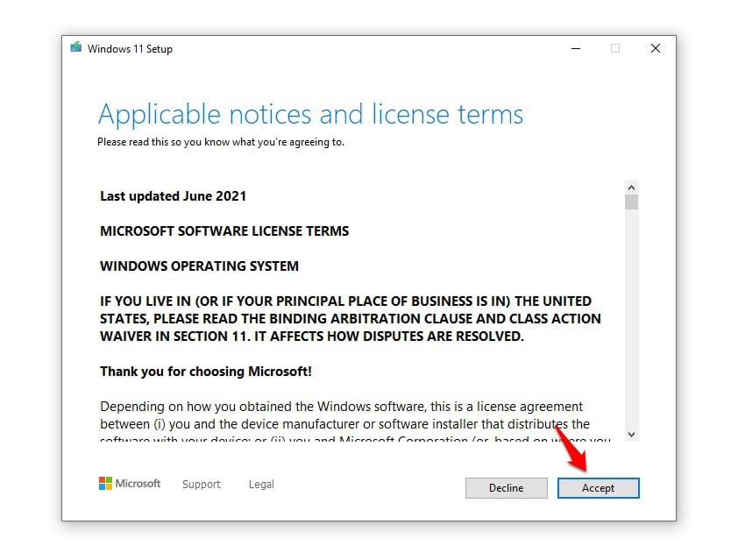Click the Microsoft logo
Viewport: 738px width, 560px height.
(x=130, y=483)
